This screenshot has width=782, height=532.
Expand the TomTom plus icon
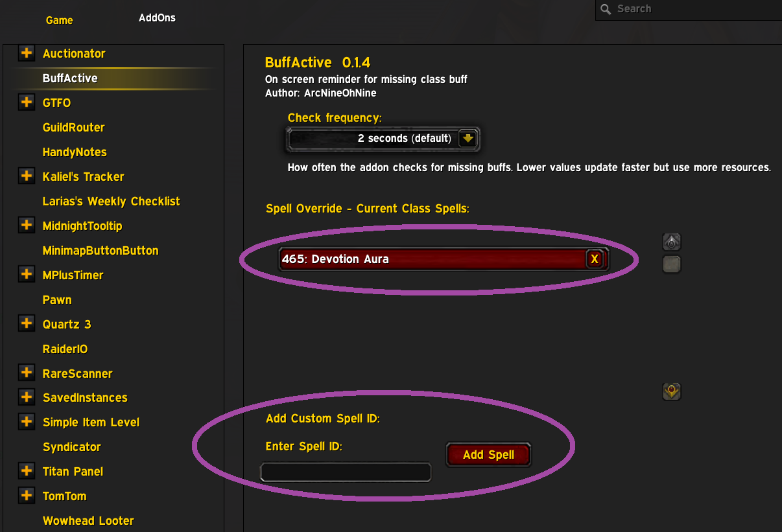point(27,496)
